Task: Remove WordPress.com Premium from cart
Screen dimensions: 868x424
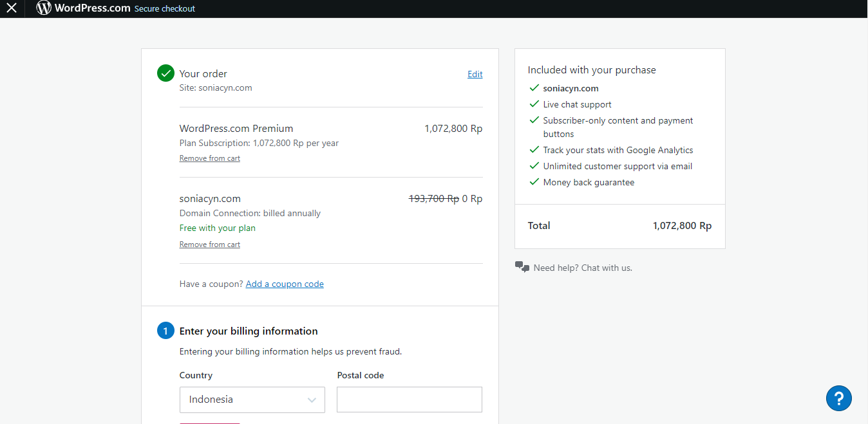Action: (210, 158)
